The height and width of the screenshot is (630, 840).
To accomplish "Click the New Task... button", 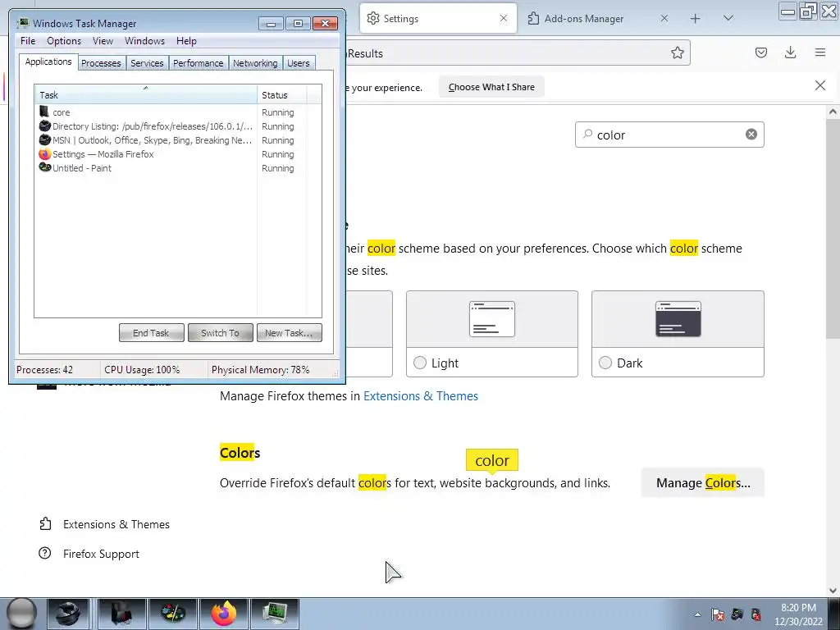I will (x=289, y=333).
